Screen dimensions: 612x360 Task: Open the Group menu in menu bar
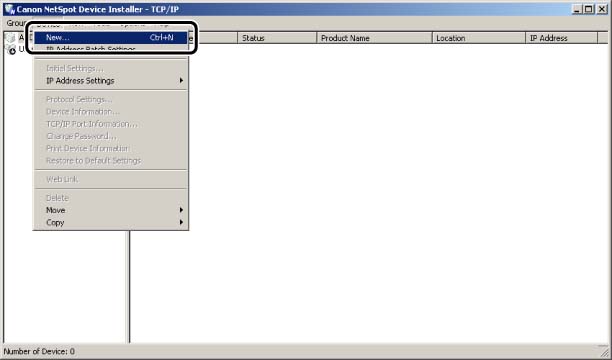[16, 23]
